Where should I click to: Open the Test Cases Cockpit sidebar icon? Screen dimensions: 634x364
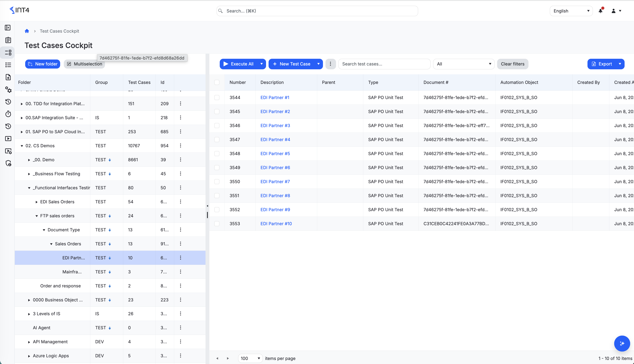point(8,52)
